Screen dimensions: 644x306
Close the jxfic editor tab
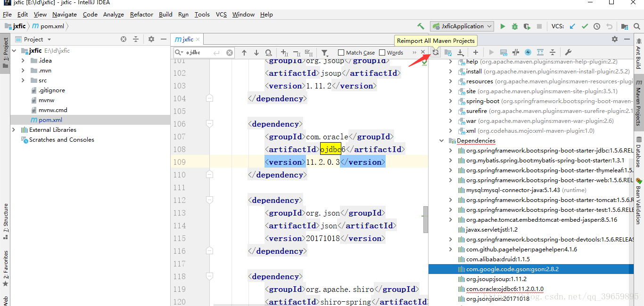pyautogui.click(x=198, y=40)
